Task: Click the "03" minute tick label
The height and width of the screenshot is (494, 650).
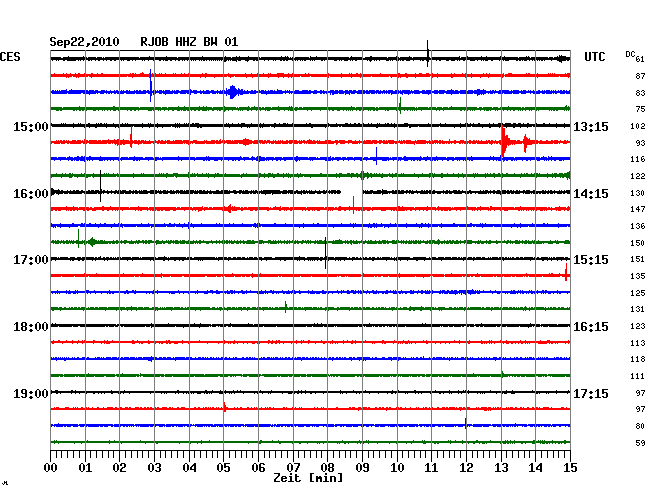Action: tap(154, 468)
